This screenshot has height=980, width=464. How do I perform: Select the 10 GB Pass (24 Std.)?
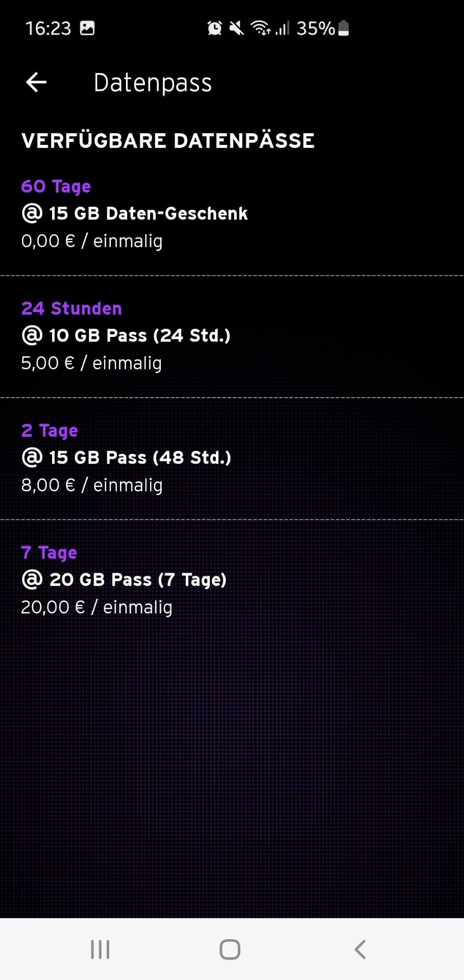[x=232, y=336]
